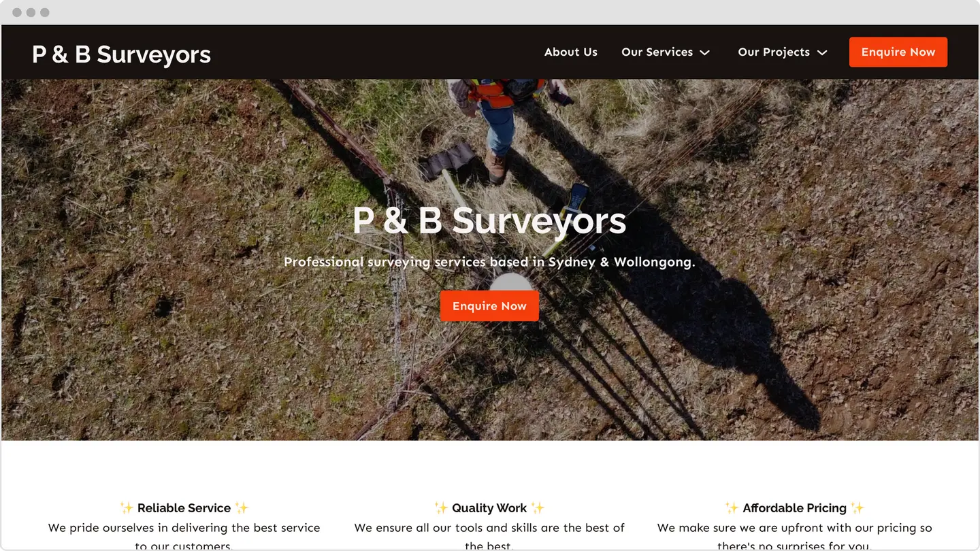
Task: Click the large P & B Surveyors hero title
Action: pyautogui.click(x=489, y=221)
